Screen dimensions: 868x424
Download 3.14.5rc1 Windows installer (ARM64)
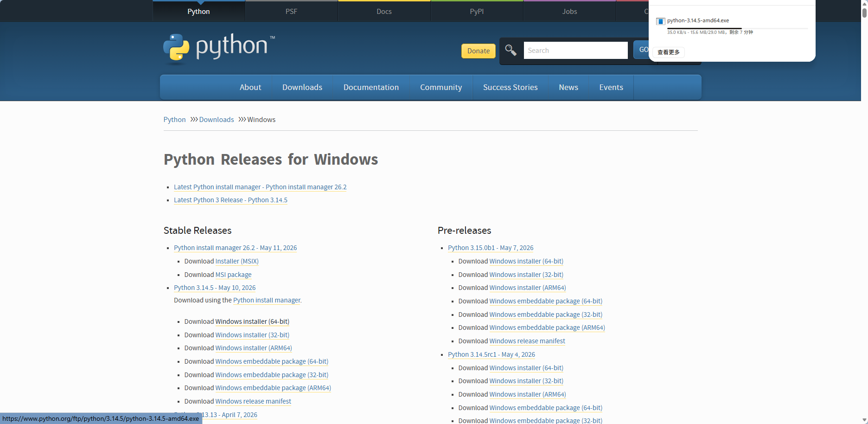(x=528, y=394)
